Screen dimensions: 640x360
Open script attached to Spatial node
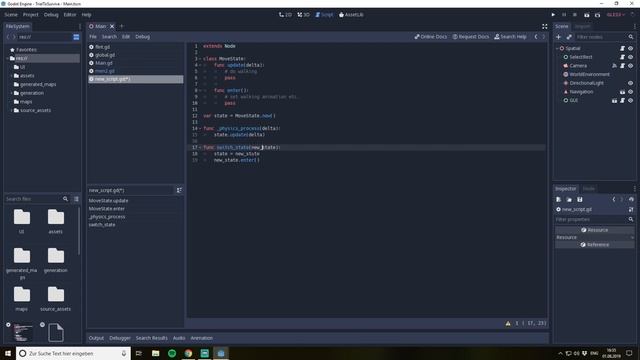tap(622, 48)
